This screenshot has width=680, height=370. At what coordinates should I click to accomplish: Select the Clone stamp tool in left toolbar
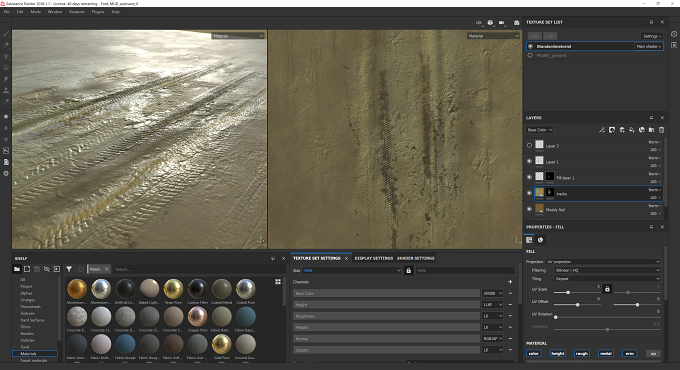(6, 90)
